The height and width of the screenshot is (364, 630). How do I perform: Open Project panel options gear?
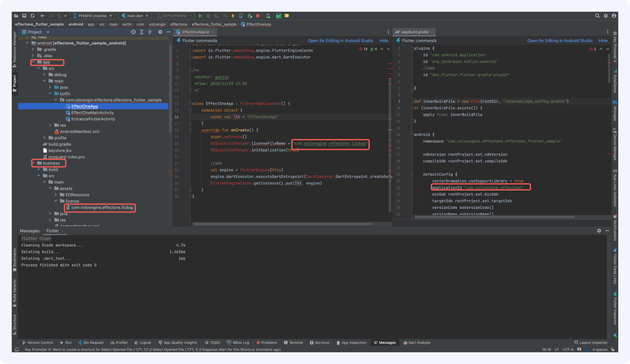click(x=160, y=32)
